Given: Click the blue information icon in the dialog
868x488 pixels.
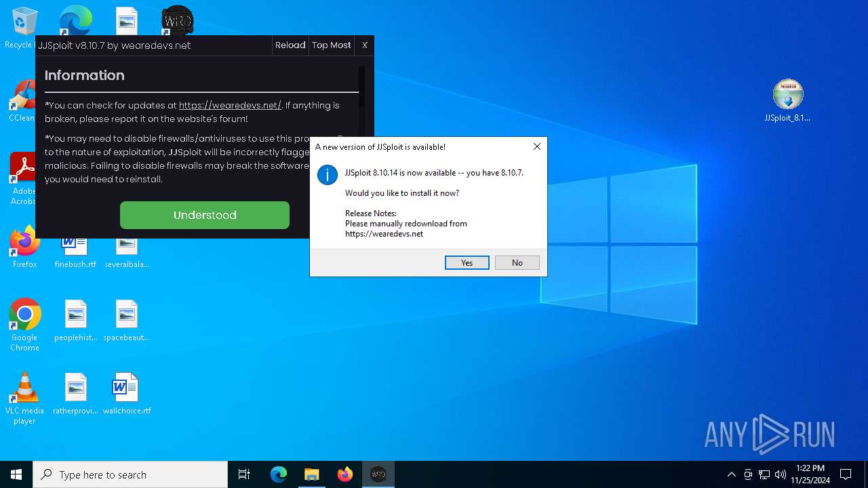Looking at the screenshot, I should click(x=328, y=174).
